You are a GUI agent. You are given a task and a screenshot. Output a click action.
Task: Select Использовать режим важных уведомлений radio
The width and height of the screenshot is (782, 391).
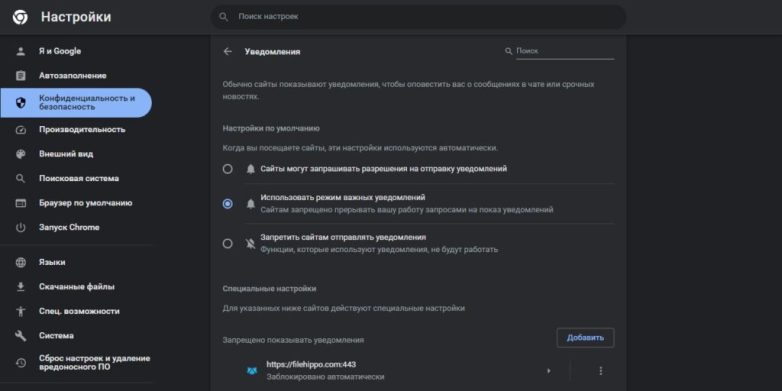[x=227, y=203]
